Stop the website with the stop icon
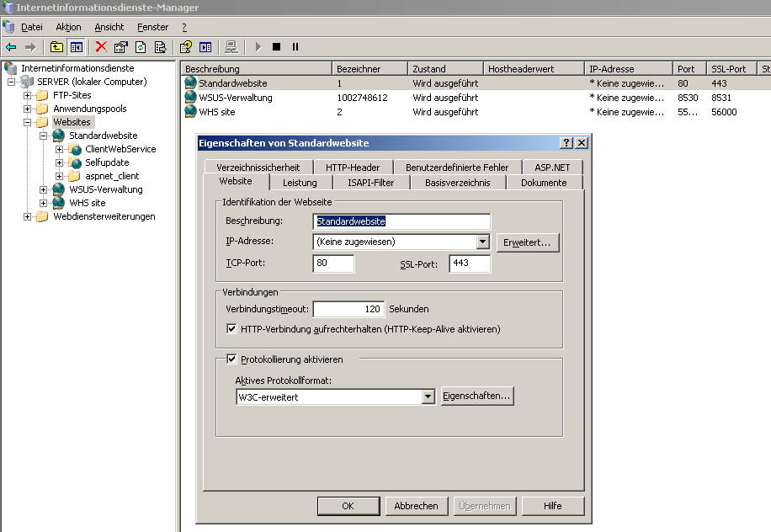This screenshot has height=532, width=771. (x=276, y=47)
